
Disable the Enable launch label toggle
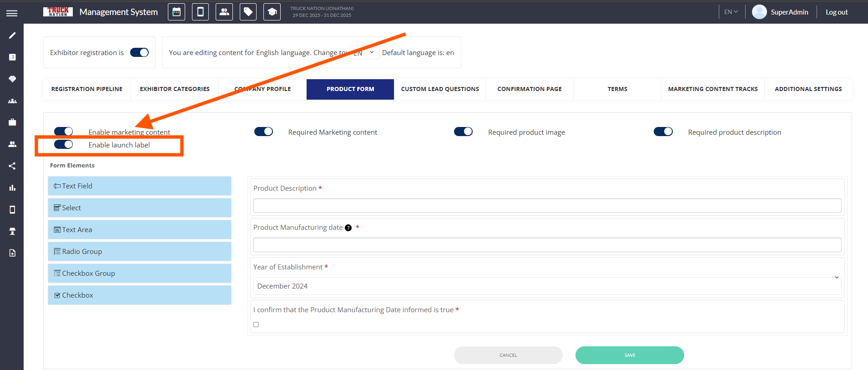click(63, 145)
